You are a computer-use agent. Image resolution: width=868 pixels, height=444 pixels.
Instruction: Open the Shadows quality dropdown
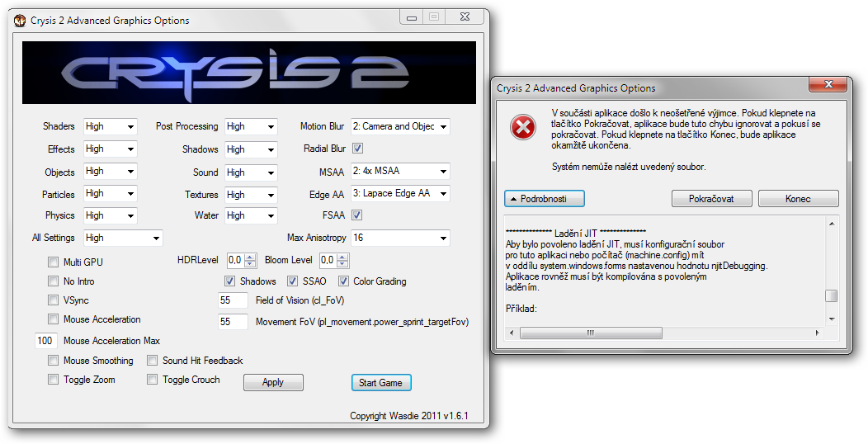(x=251, y=149)
